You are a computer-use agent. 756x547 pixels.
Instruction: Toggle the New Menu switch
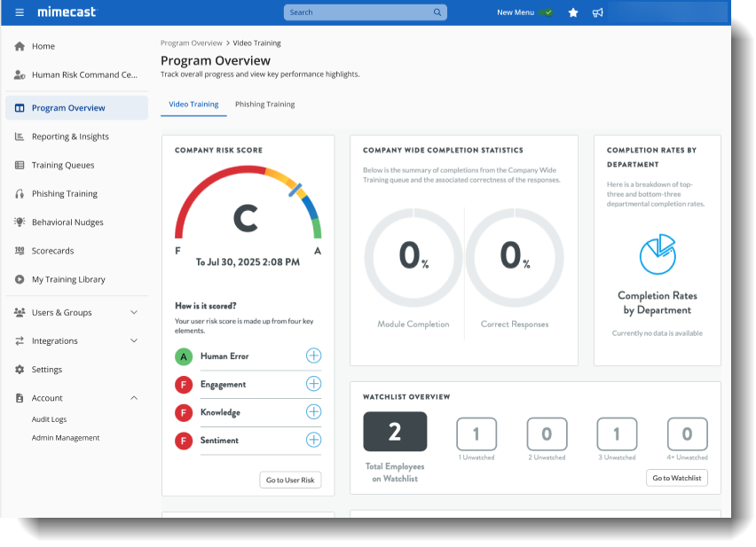coord(546,12)
